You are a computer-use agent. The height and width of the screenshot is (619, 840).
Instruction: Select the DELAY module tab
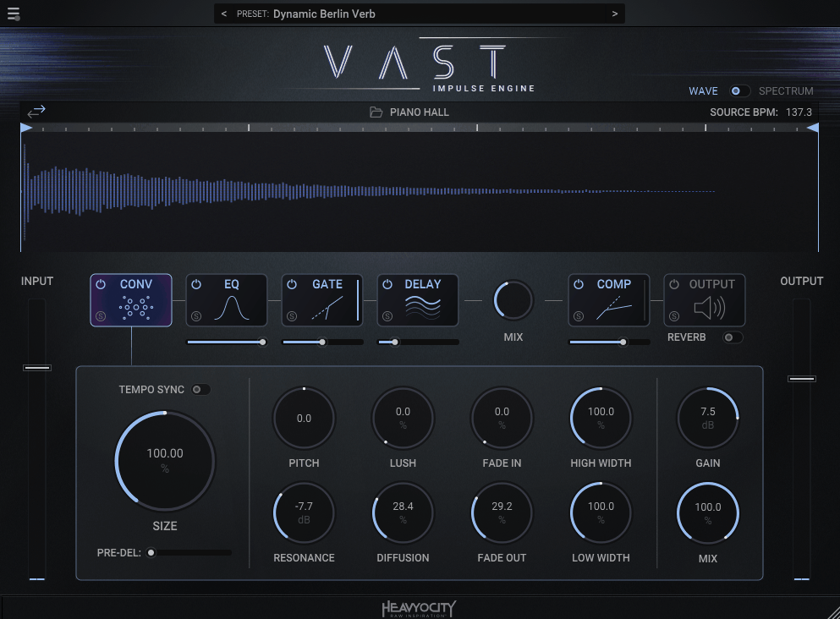pyautogui.click(x=418, y=300)
